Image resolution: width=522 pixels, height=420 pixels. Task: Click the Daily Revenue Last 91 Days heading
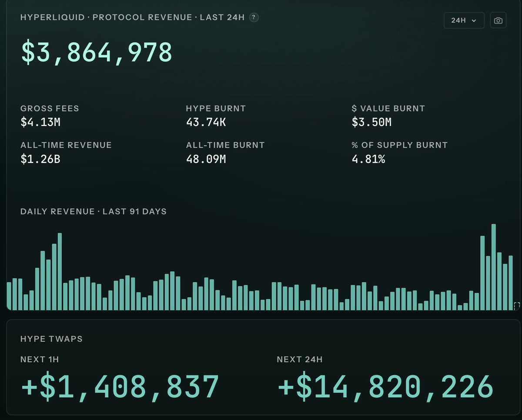pyautogui.click(x=94, y=212)
